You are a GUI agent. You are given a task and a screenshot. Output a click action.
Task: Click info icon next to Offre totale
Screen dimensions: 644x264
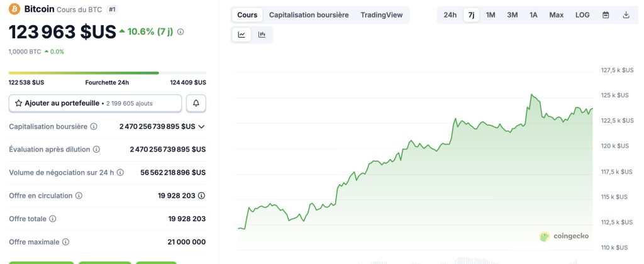(53, 219)
